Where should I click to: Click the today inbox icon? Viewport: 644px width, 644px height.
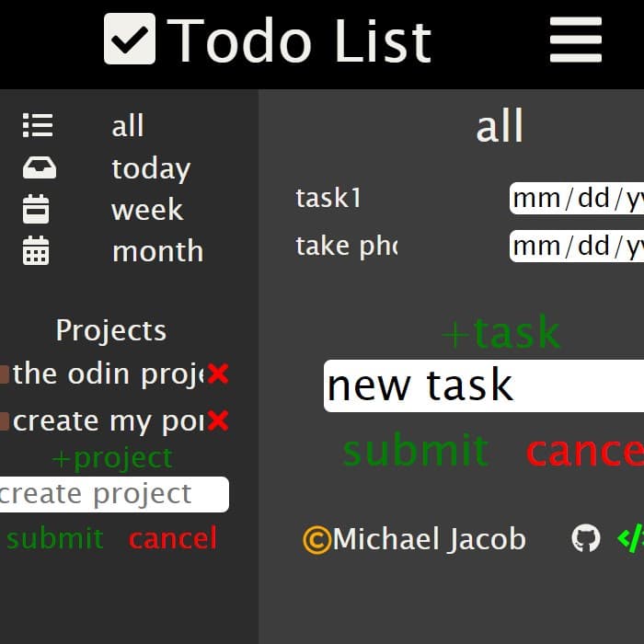click(x=40, y=167)
